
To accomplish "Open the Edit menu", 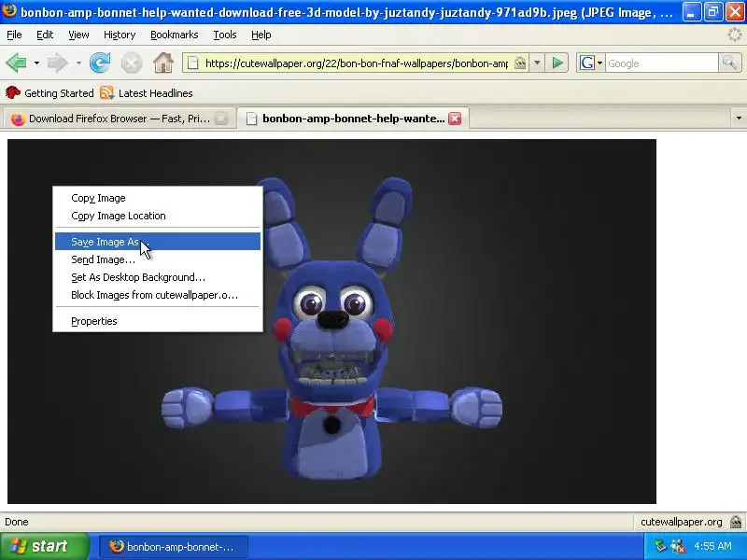I will click(x=45, y=35).
